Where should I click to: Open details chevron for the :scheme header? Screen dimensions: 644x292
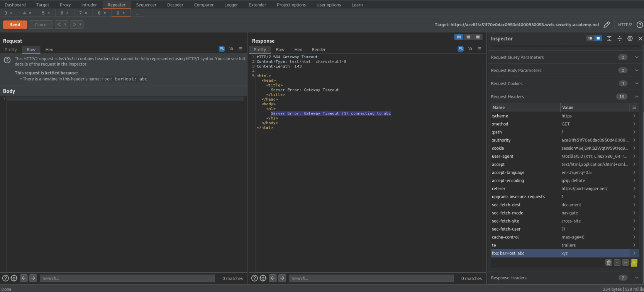pyautogui.click(x=634, y=116)
